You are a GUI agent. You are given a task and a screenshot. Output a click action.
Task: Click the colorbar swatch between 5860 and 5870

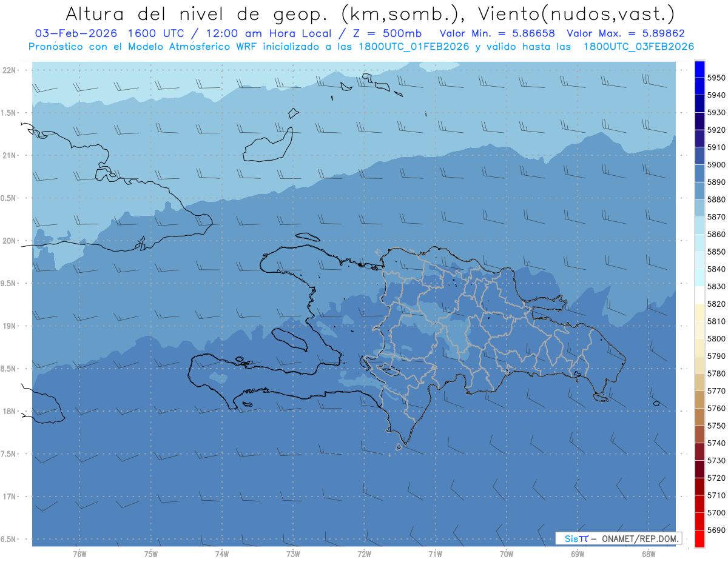point(699,226)
